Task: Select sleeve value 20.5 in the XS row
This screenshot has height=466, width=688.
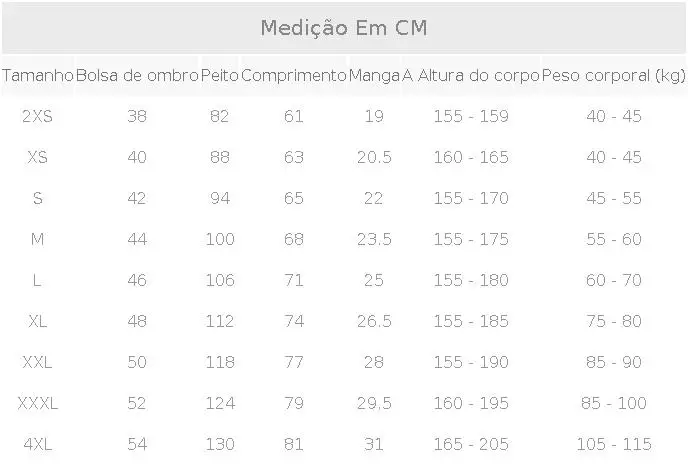Action: 374,157
